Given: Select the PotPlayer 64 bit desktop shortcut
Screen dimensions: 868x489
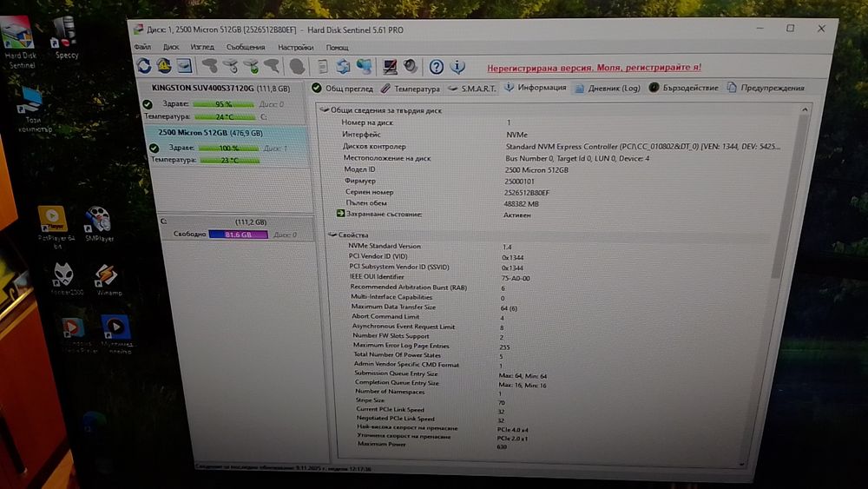Looking at the screenshot, I should (54, 226).
